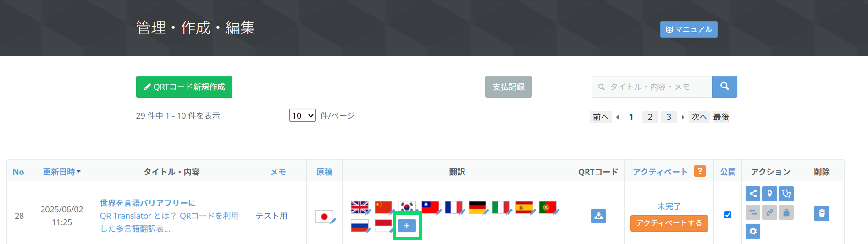Open the Chinese (China flag) translation
This screenshot has height=244, width=868.
[384, 207]
